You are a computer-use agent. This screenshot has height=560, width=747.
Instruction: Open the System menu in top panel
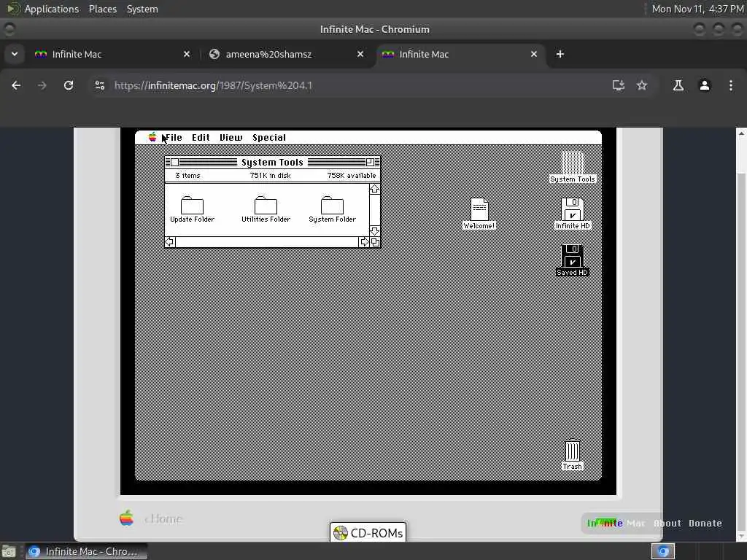pyautogui.click(x=142, y=9)
